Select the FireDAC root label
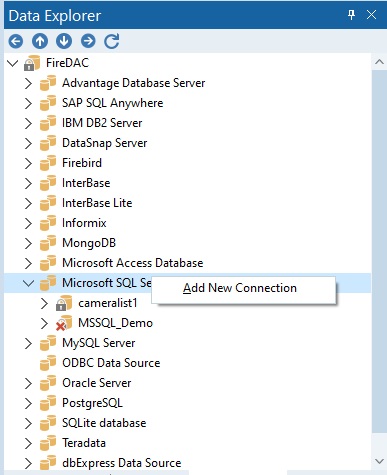This screenshot has width=387, height=475. coord(67,63)
